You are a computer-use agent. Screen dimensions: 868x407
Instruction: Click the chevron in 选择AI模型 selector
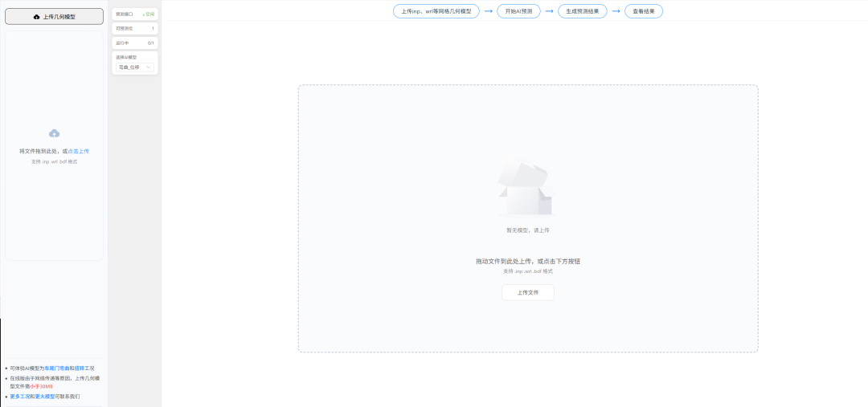pyautogui.click(x=149, y=67)
